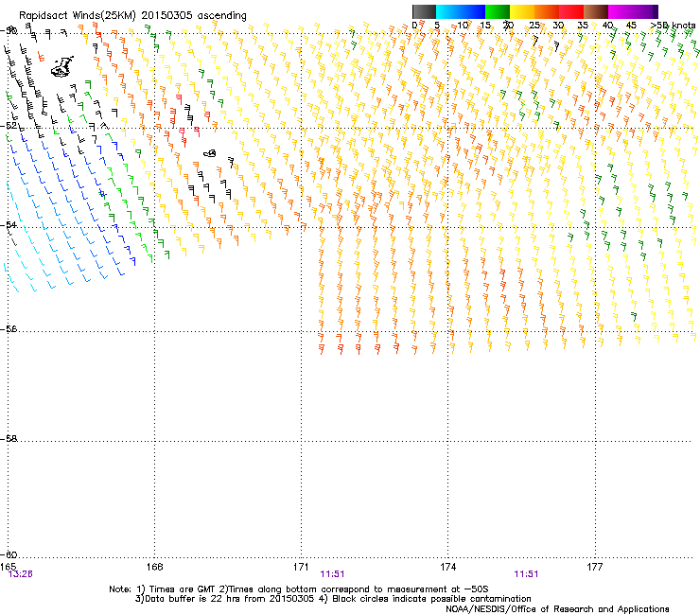
Task: Click the '-52' latitude axis label
Action: pyautogui.click(x=9, y=126)
